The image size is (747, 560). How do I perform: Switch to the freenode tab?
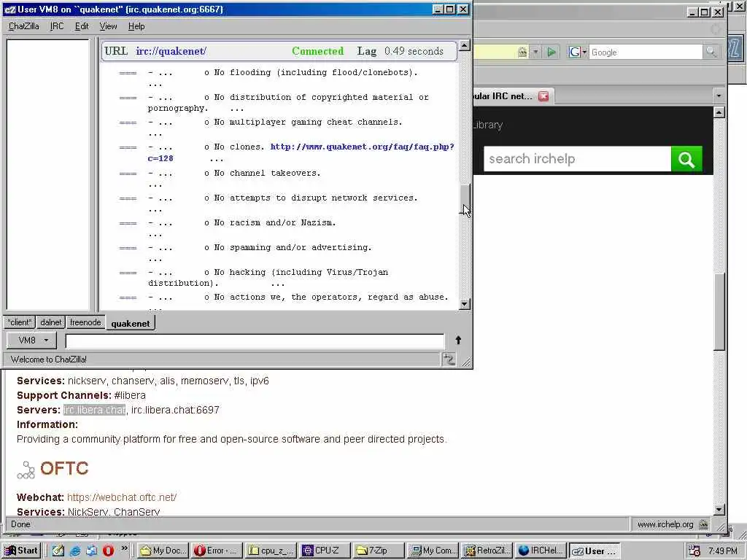[85, 322]
